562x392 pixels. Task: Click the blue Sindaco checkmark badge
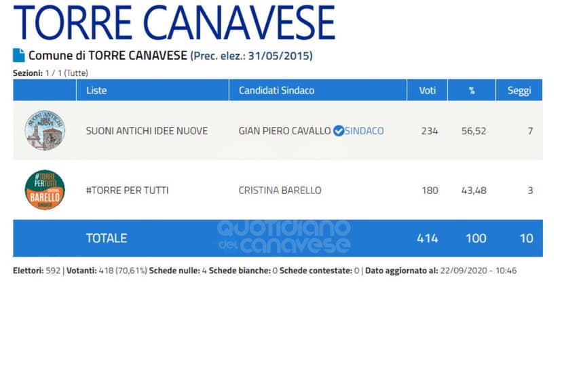338,131
